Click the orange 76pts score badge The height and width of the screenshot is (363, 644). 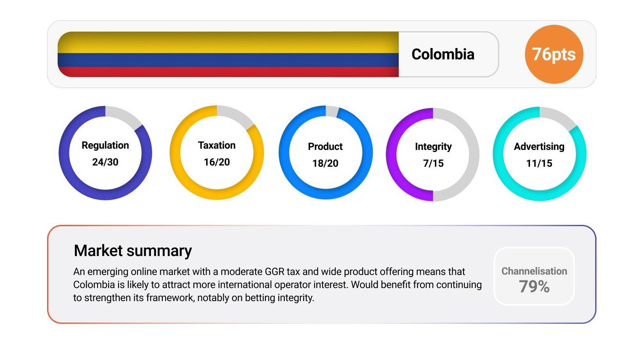click(x=554, y=54)
